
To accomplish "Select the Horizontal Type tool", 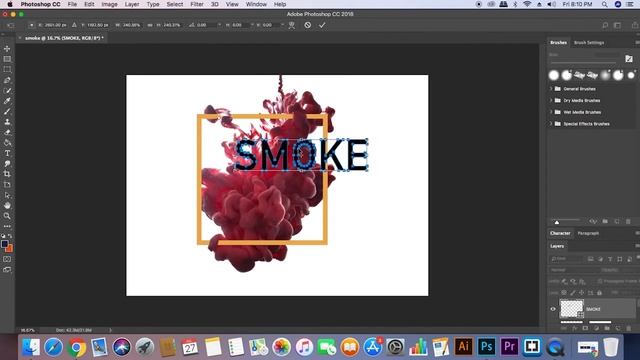I will coord(7,153).
